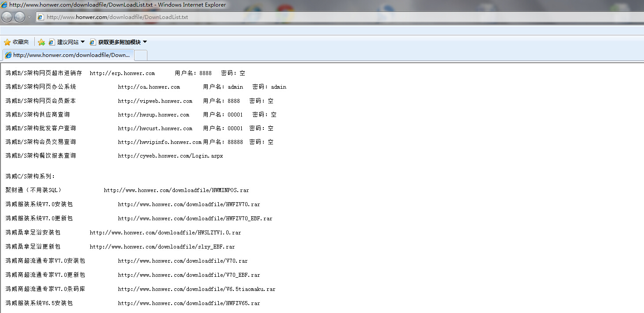Click the 鸿威B/S架构网页办公系统 text
Viewport: 644px width, 313px height.
[x=41, y=87]
